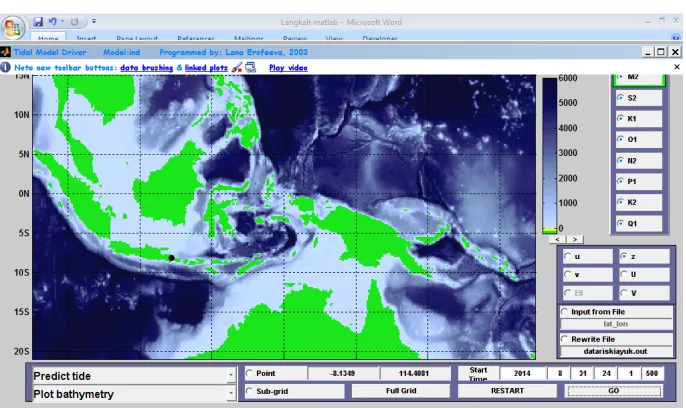Open the data brushing link

pos(147,68)
